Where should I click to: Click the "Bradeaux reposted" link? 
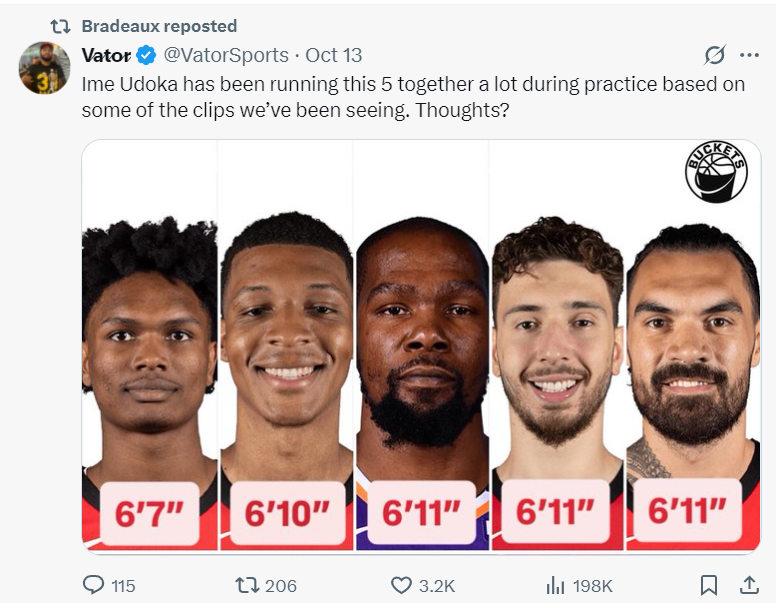coord(159,26)
